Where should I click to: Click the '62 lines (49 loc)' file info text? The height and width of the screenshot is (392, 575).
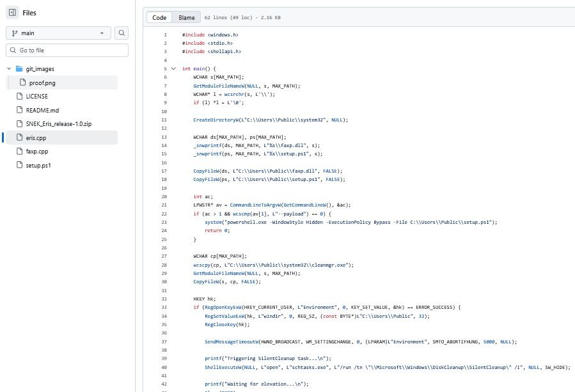[242, 18]
